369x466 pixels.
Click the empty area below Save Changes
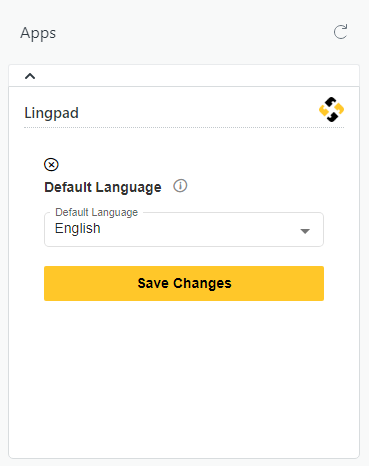click(184, 378)
